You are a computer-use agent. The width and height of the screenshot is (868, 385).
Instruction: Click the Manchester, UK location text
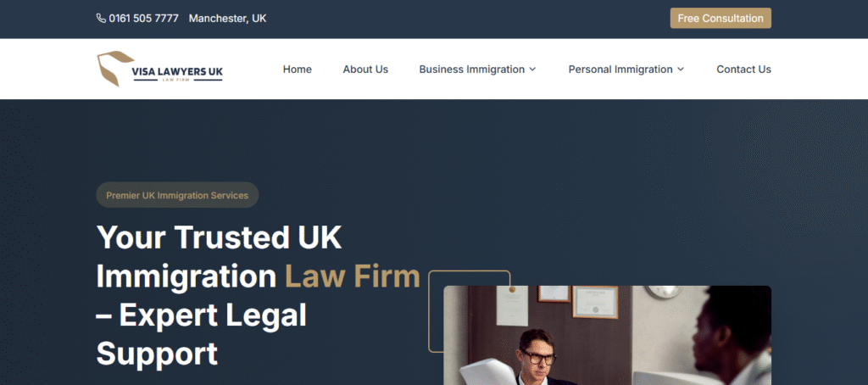227,19
